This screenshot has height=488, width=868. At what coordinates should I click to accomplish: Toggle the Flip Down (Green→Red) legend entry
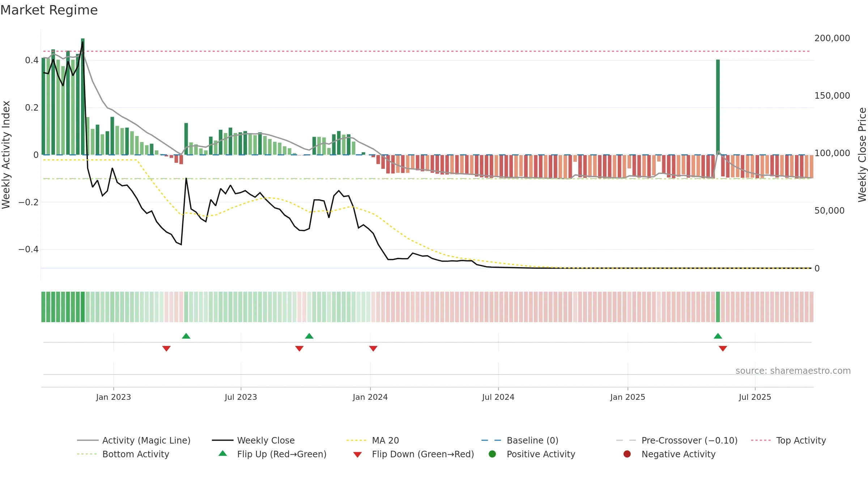pyautogui.click(x=413, y=454)
